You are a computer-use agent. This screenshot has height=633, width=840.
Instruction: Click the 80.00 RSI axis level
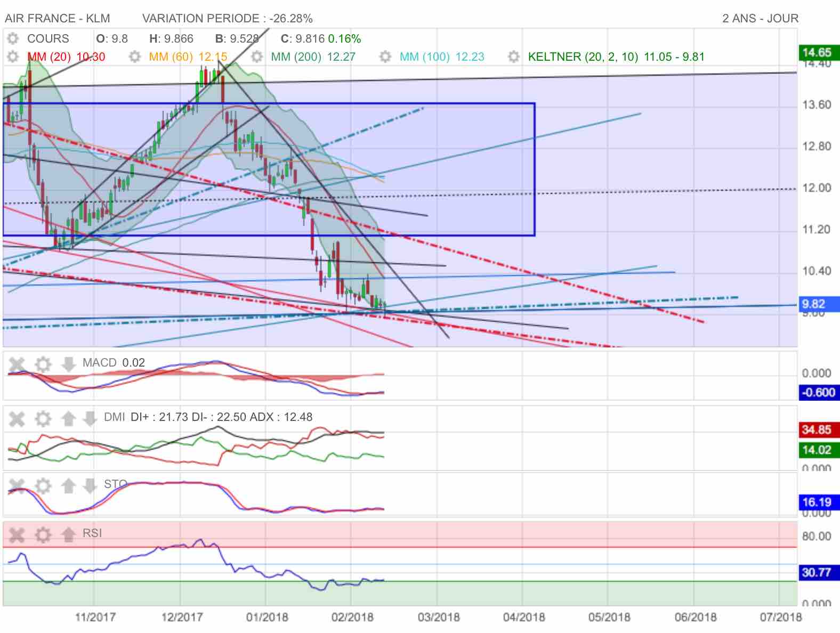(x=817, y=536)
